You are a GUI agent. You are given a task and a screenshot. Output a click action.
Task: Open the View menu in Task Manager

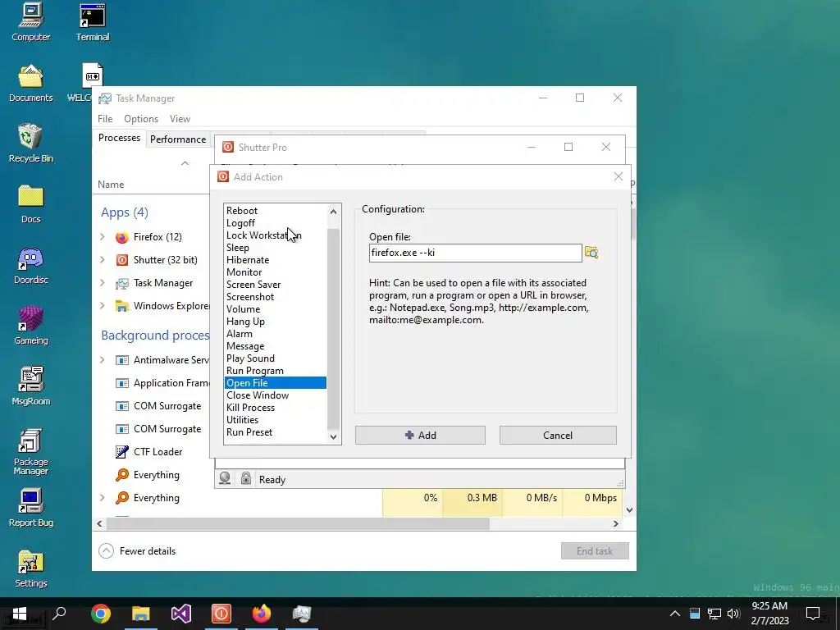coord(180,118)
